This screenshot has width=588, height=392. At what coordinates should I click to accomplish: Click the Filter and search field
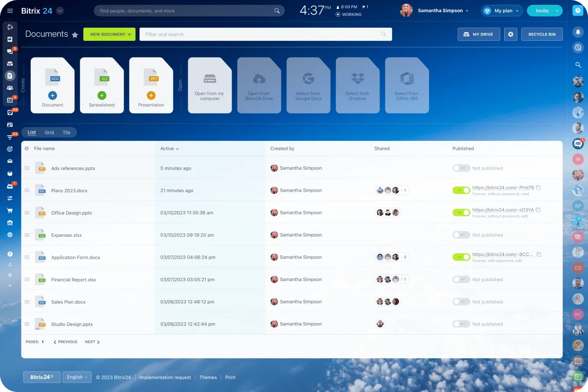click(x=261, y=34)
